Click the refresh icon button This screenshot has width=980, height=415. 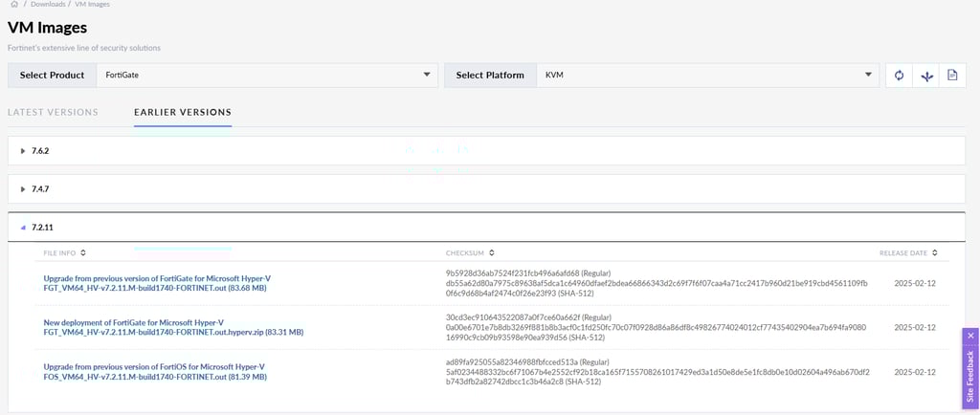(899, 76)
